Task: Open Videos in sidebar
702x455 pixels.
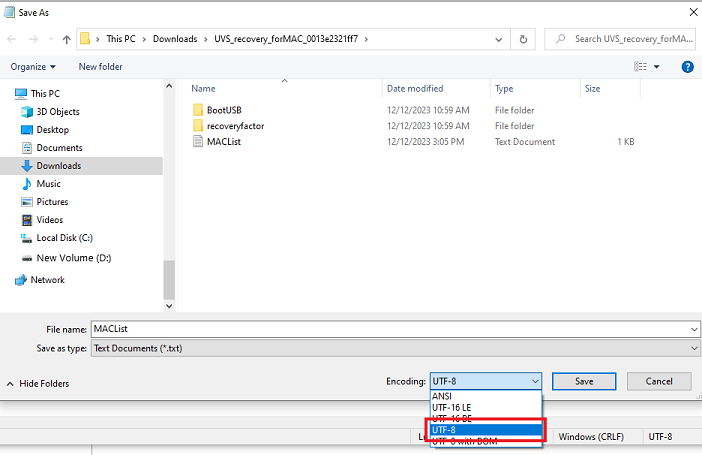Action: [49, 220]
